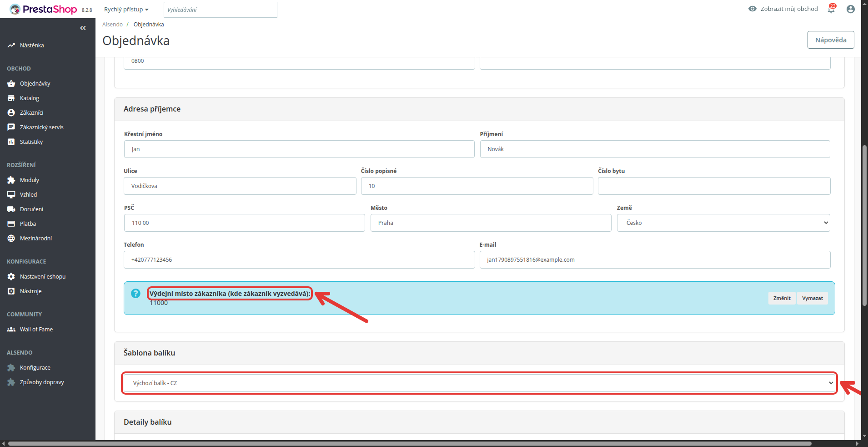The width and height of the screenshot is (868, 447).
Task: Click the Vymazat pickup point button
Action: tap(813, 298)
